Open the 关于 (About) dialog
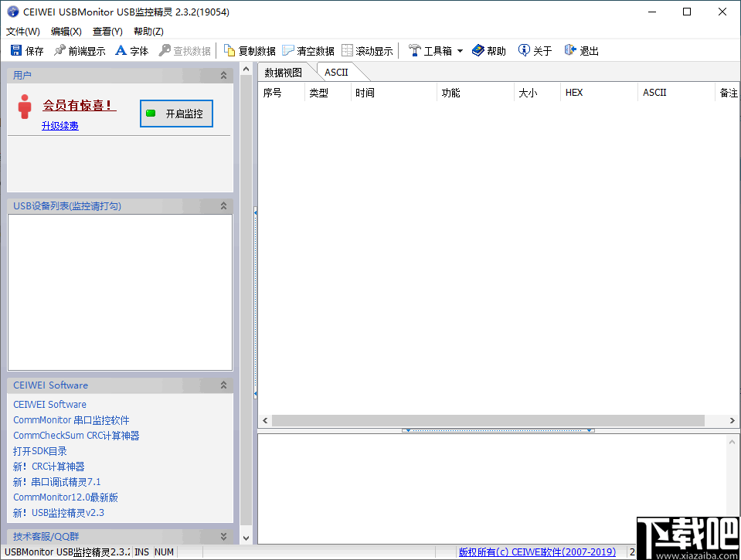This screenshot has width=741, height=560. pyautogui.click(x=535, y=50)
